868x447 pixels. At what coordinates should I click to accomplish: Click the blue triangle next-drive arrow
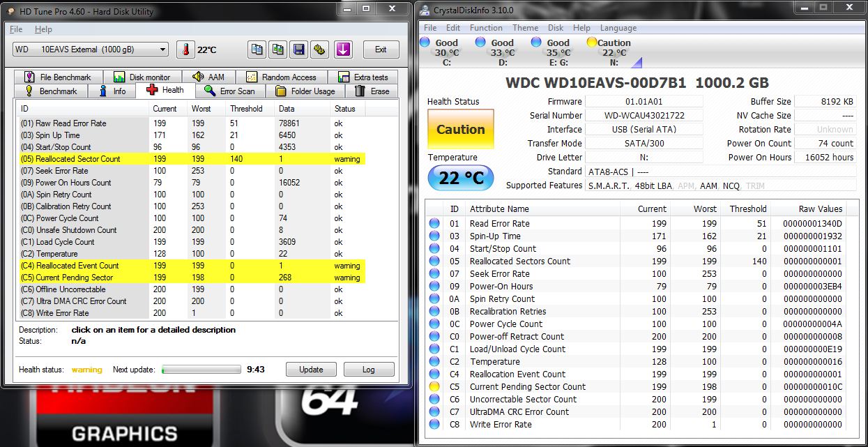[x=637, y=63]
